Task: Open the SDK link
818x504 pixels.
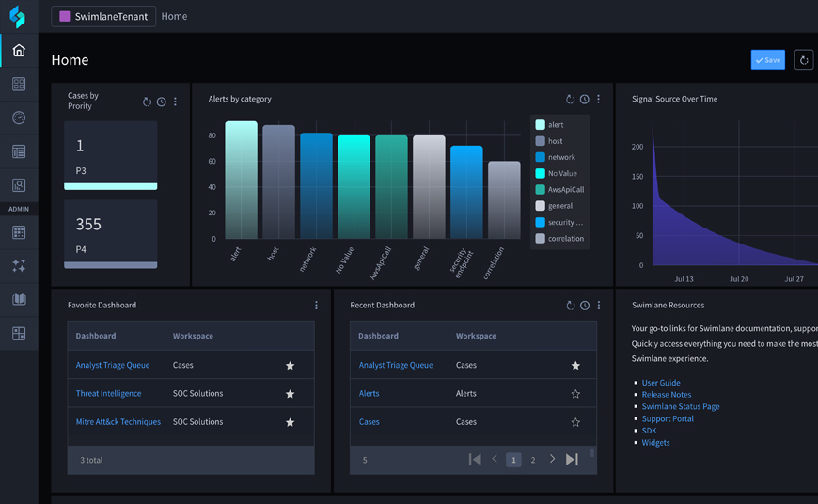Action: [x=649, y=431]
